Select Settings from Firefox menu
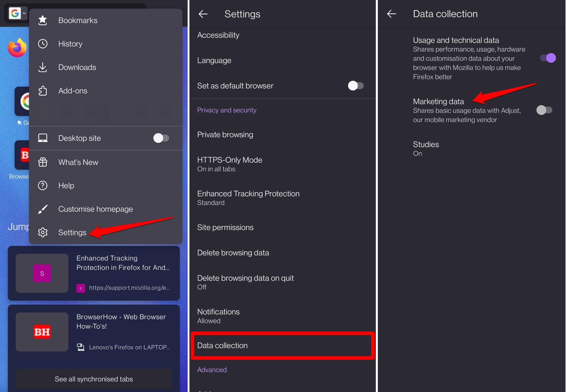 click(x=72, y=232)
